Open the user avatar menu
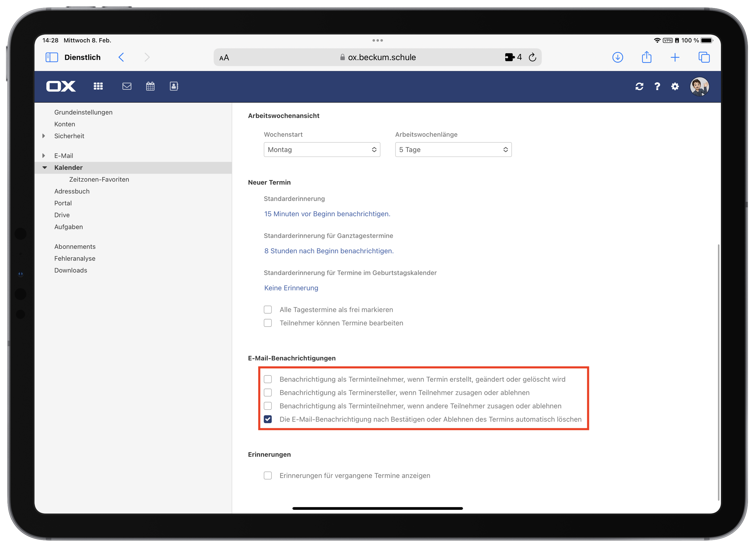Screen dimensions: 756x548 (x=699, y=87)
